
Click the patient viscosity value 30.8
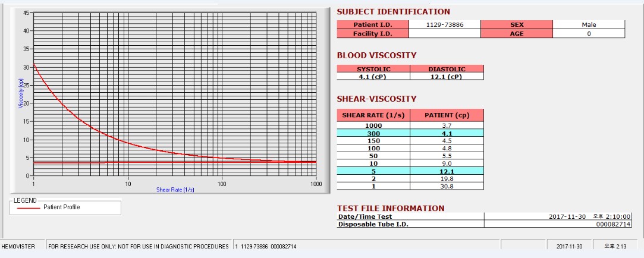pos(447,186)
